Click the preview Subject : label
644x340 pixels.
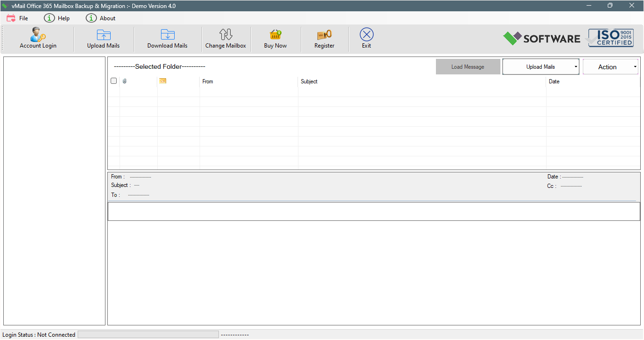(x=121, y=185)
